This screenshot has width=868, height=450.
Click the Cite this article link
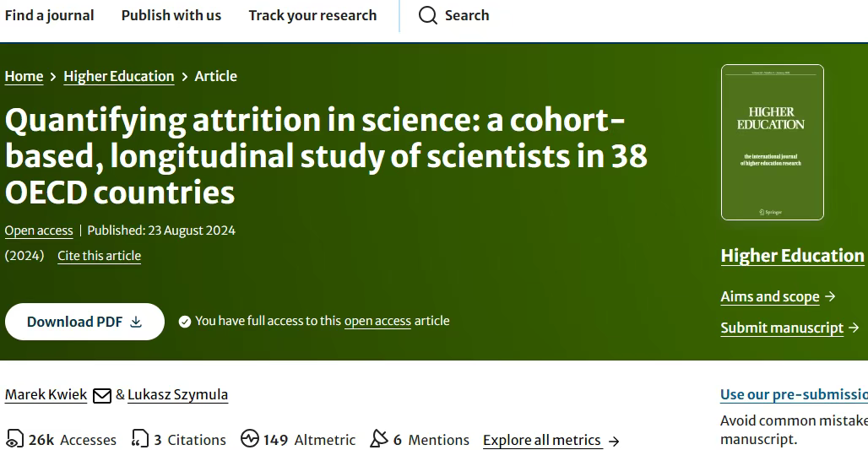click(x=99, y=256)
